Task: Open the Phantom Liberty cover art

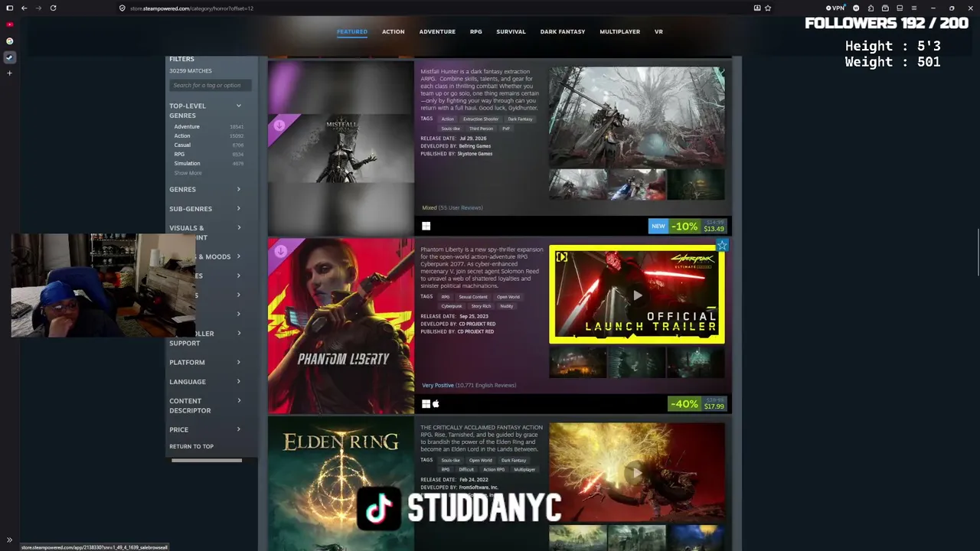Action: (341, 326)
